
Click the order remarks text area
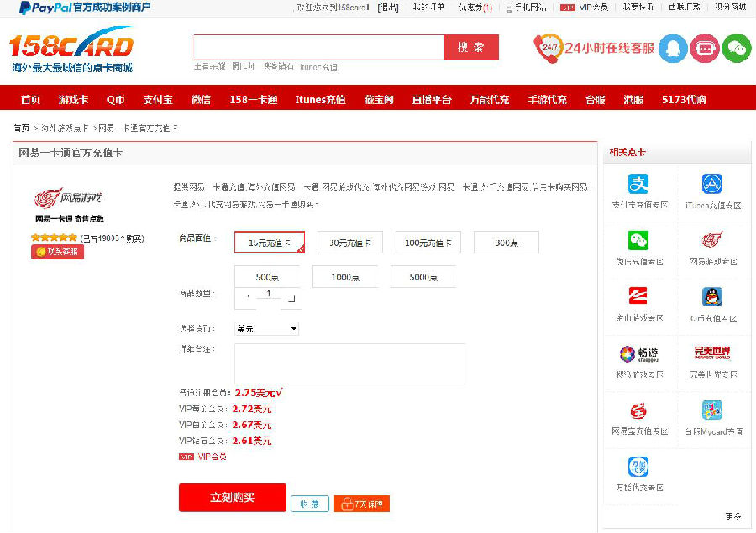pos(350,363)
